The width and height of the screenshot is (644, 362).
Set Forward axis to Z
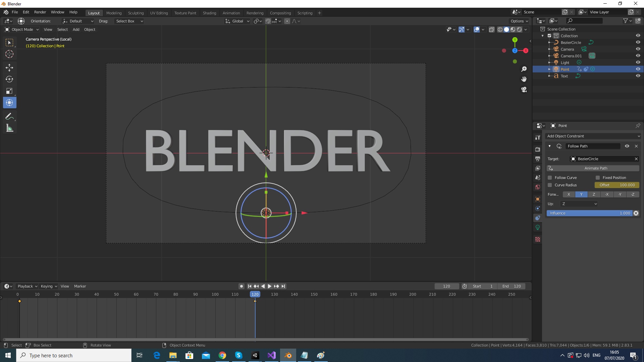[594, 194]
